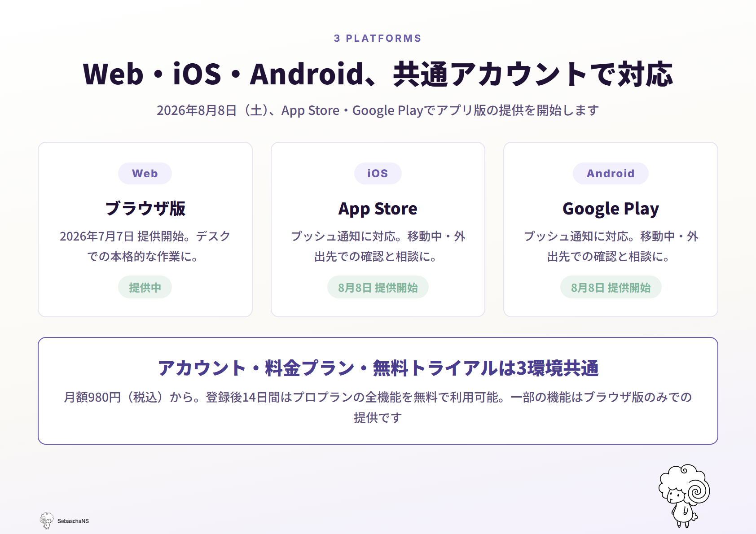This screenshot has width=756, height=534.
Task: Click the description 2026年7月7日 提供開始。デスクでの本格的な作業に。
Action: [x=145, y=246]
